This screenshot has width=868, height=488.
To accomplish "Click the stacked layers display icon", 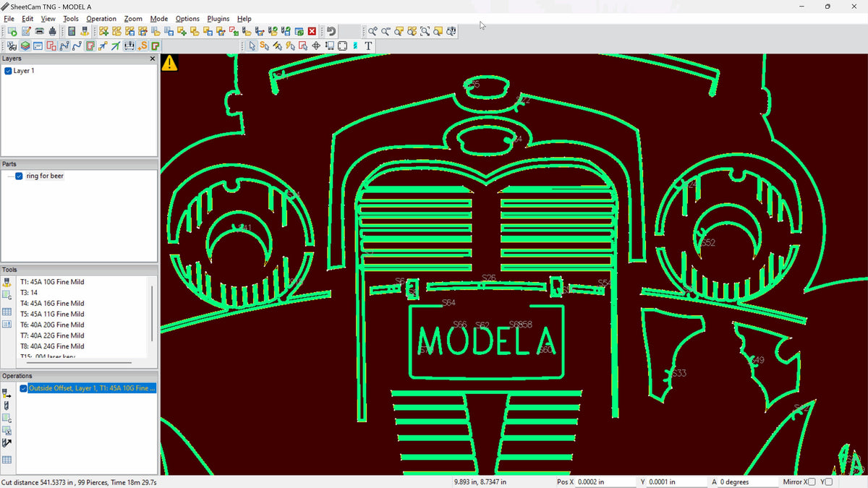I will tap(25, 46).
